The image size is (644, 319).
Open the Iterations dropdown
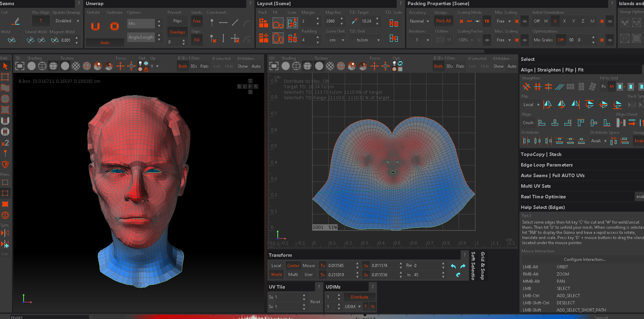pos(419,40)
